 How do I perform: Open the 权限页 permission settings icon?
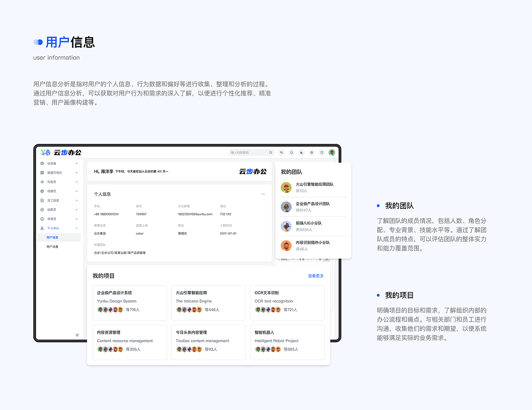pyautogui.click(x=42, y=191)
